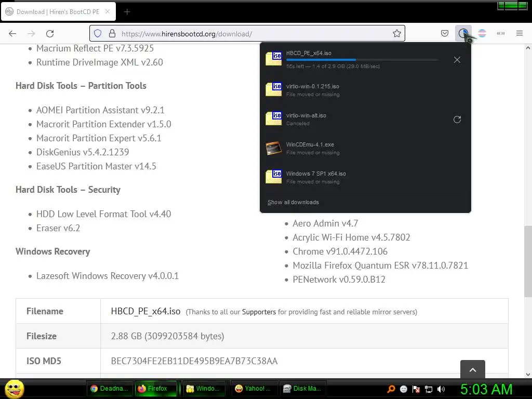Retry the virtio-win-alt.iso download

click(457, 119)
